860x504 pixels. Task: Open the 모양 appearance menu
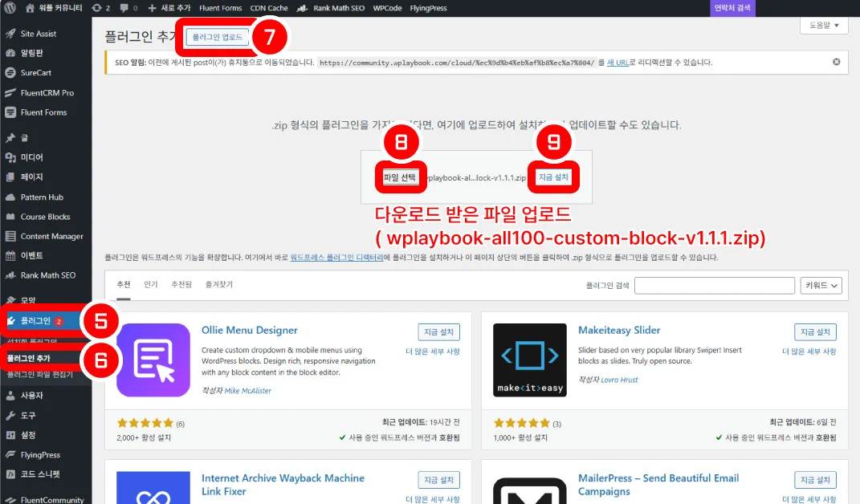[x=28, y=300]
